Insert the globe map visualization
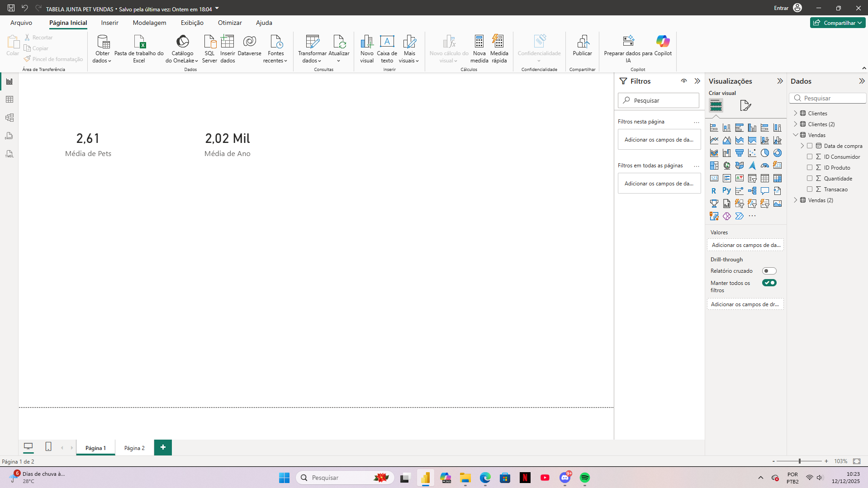Viewport: 868px width, 488px height. click(726, 166)
